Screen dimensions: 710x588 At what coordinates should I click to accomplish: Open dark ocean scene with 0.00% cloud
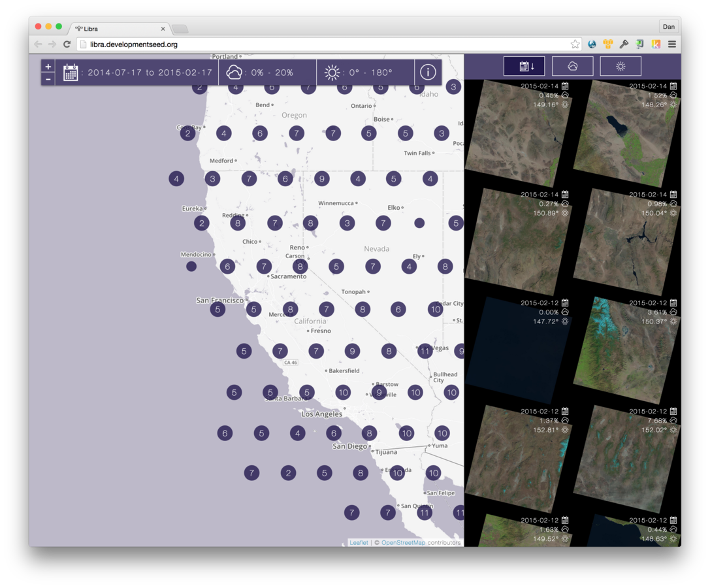pyautogui.click(x=517, y=351)
